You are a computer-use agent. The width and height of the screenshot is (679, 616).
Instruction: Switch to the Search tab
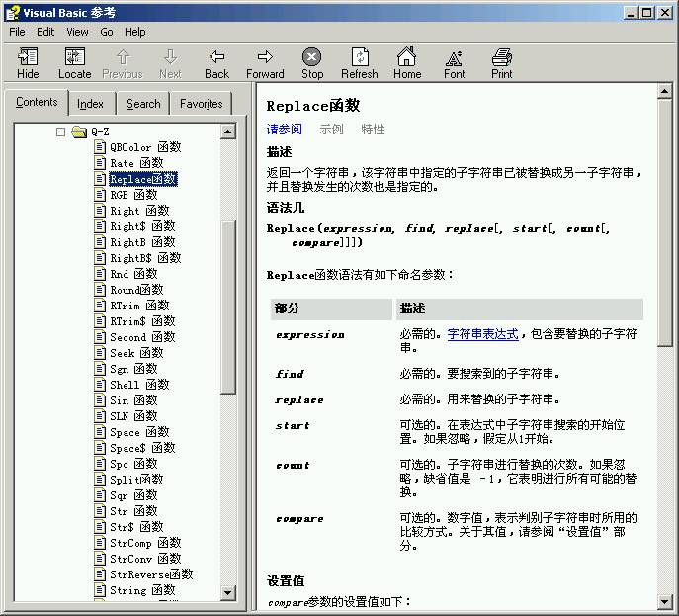[143, 104]
